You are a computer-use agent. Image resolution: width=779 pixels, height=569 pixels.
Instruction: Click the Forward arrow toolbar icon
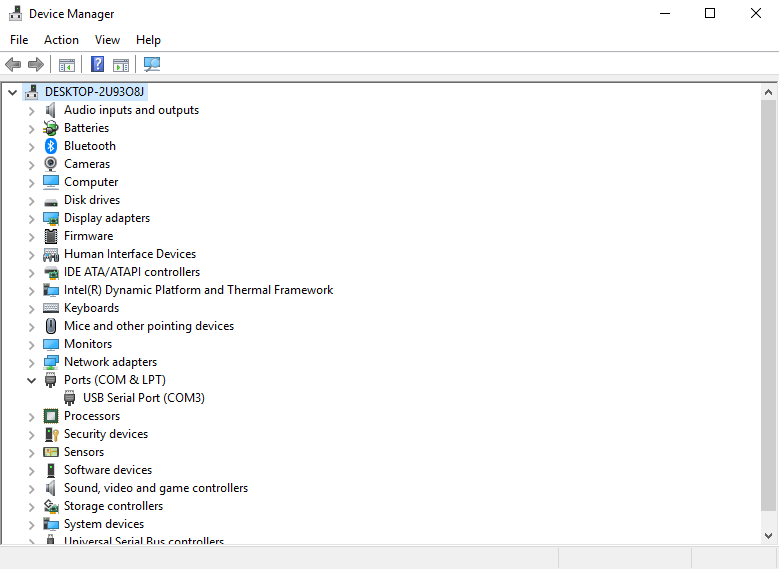coord(36,65)
